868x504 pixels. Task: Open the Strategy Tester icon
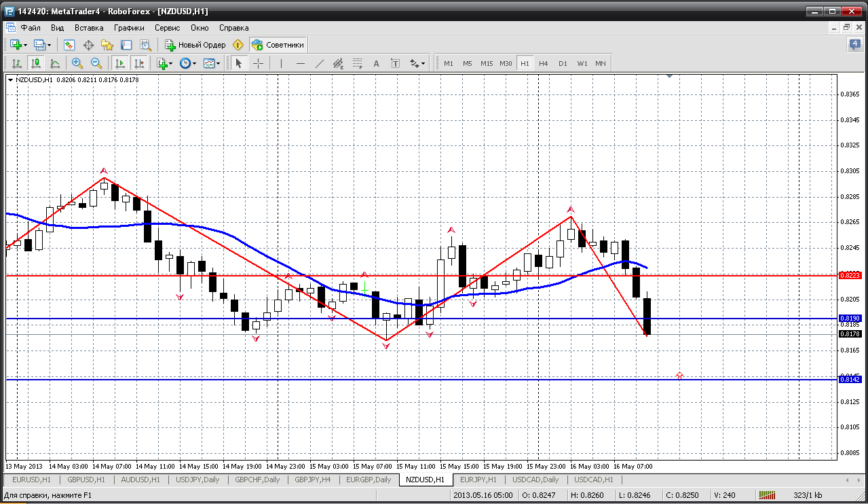pos(145,45)
